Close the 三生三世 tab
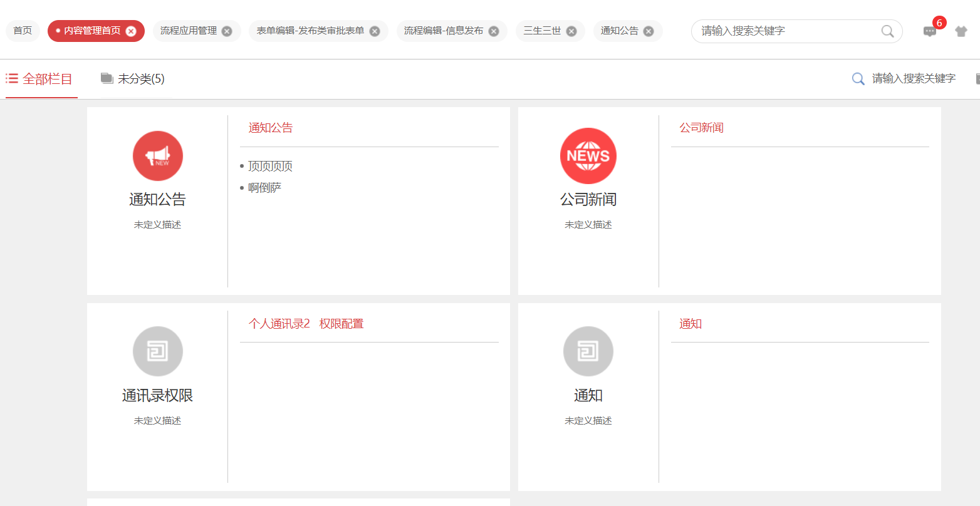Image resolution: width=980 pixels, height=506 pixels. coord(571,31)
